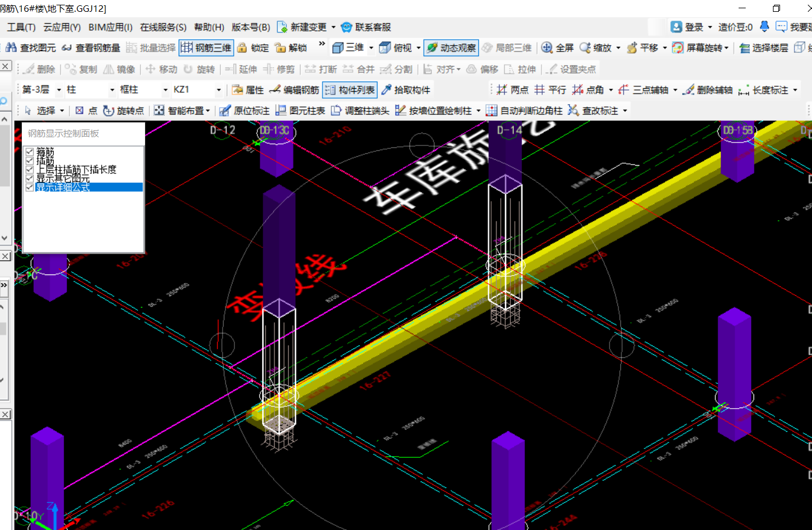Screen dimensions: 812x530
Task: Open the 工具(T) menu
Action: click(x=21, y=27)
